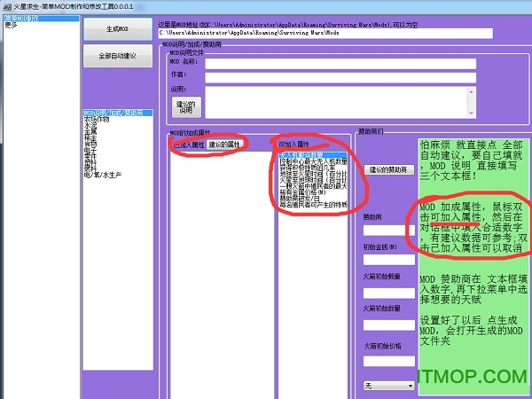Click the 建议的属性 button
The height and width of the screenshot is (399, 532).
pos(224,145)
